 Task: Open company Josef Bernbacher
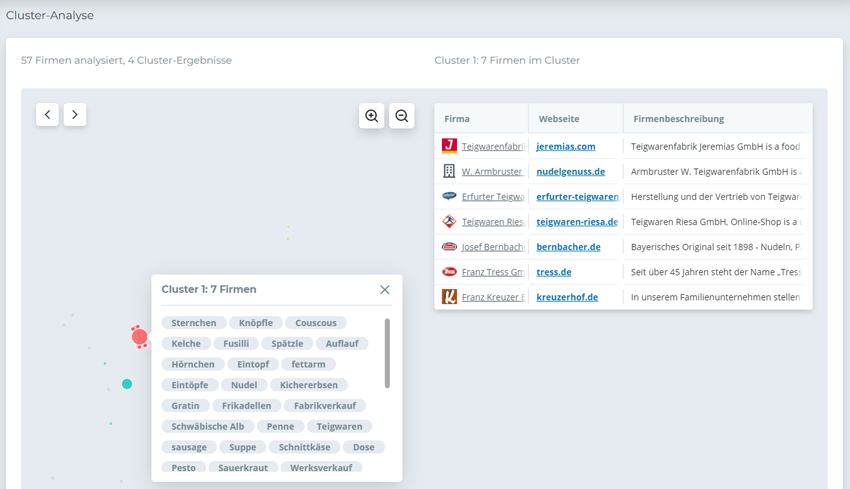click(493, 247)
